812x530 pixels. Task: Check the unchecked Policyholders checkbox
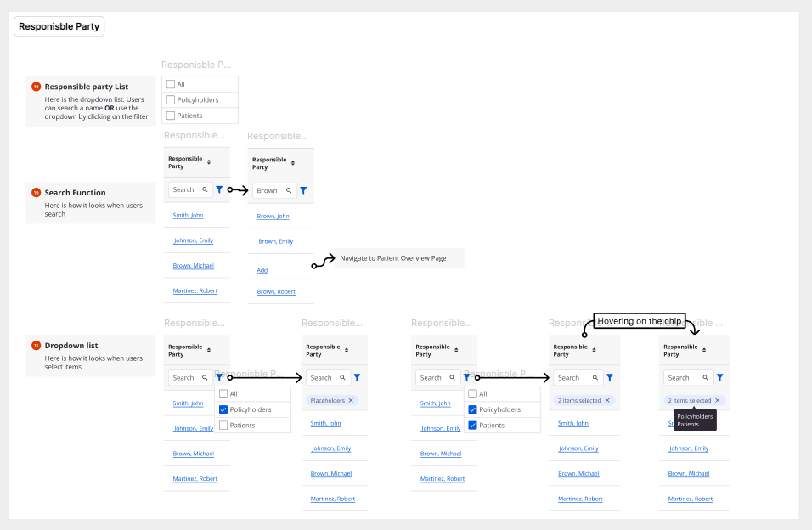pyautogui.click(x=171, y=100)
